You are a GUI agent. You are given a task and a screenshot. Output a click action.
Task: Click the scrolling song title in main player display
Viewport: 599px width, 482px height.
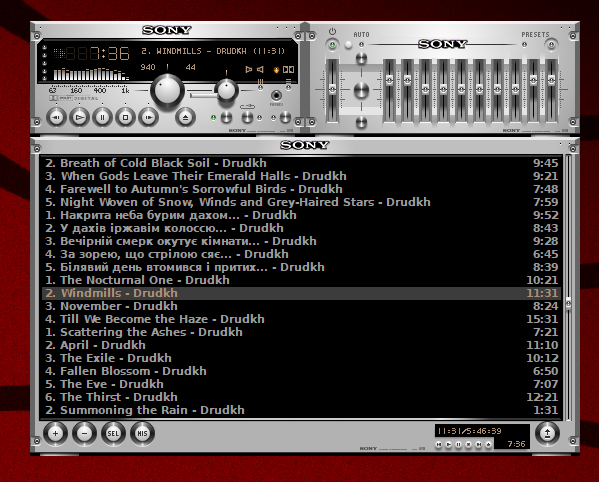pyautogui.click(x=213, y=51)
